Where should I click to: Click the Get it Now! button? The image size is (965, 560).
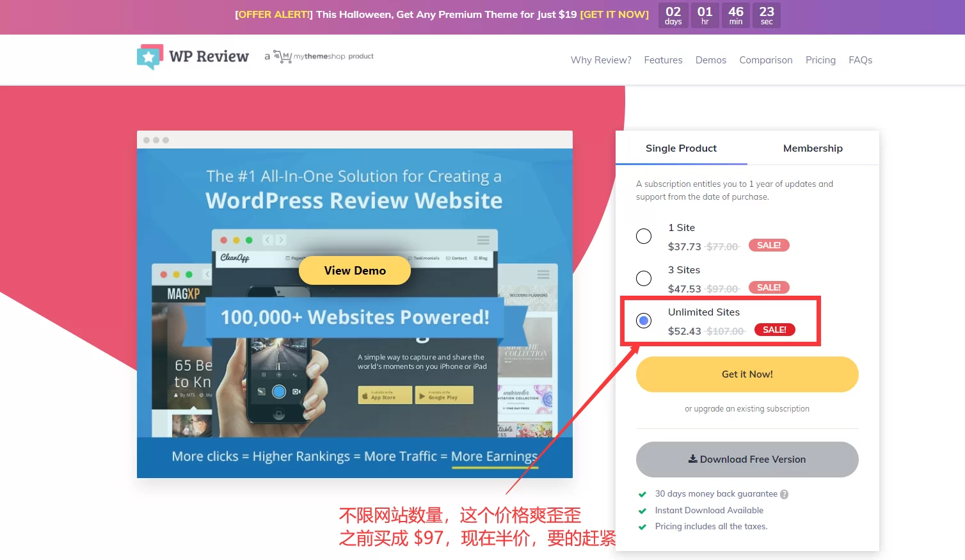click(x=747, y=374)
